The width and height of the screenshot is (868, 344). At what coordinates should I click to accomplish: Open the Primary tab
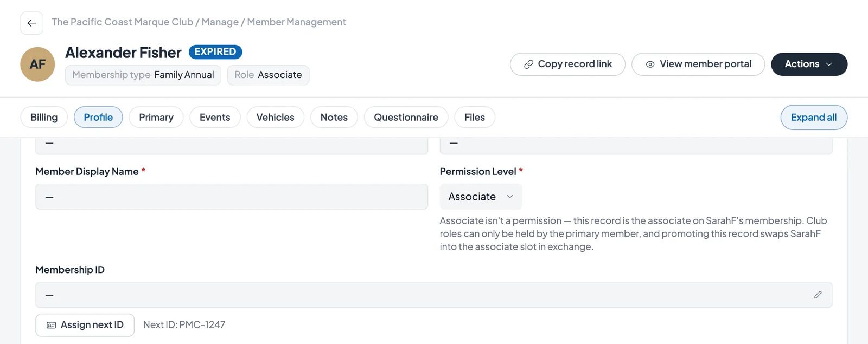coord(156,117)
